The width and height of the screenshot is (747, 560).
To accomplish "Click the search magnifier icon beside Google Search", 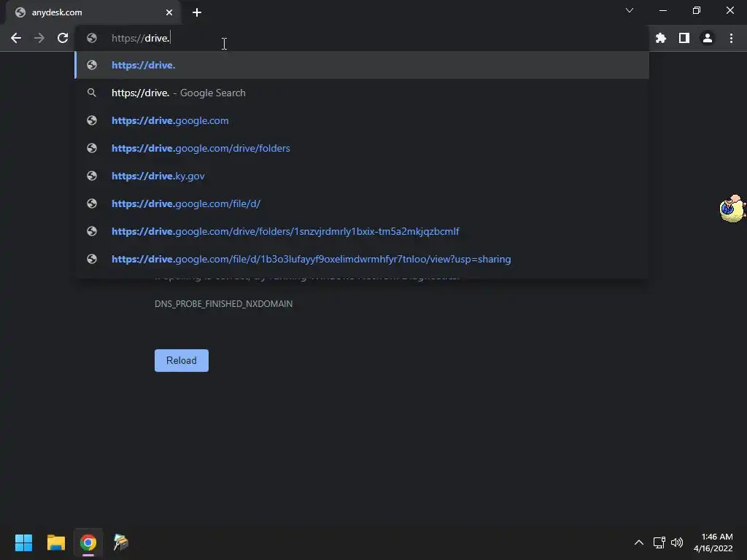I will [92, 93].
